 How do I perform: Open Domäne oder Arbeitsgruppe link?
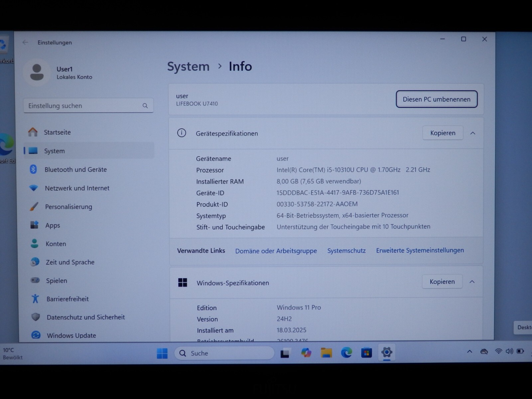pos(276,251)
